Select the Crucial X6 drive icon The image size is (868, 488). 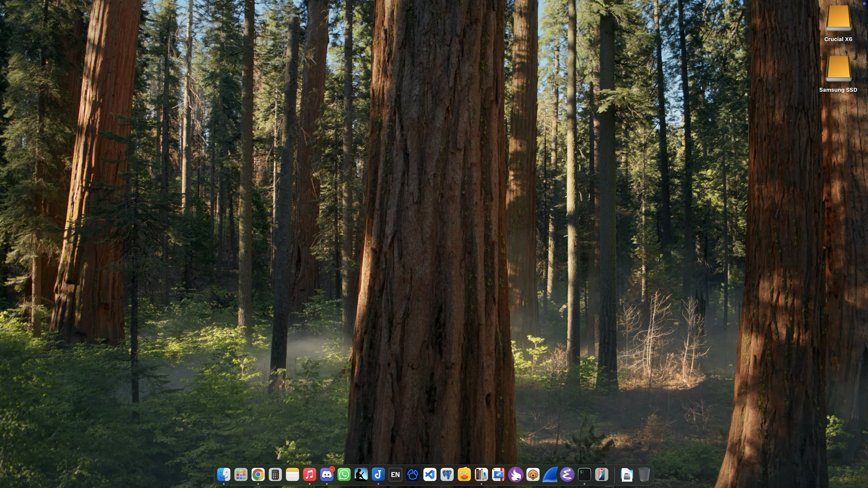tap(838, 18)
